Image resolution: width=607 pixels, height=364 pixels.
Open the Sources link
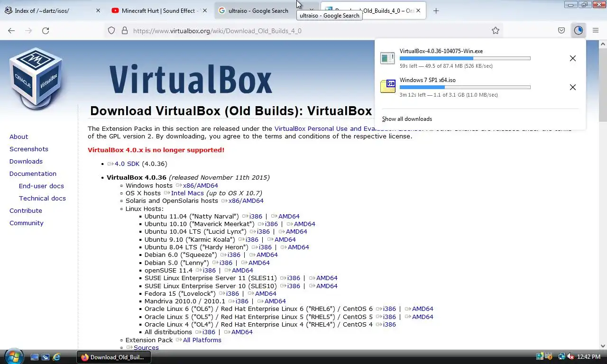146,347
